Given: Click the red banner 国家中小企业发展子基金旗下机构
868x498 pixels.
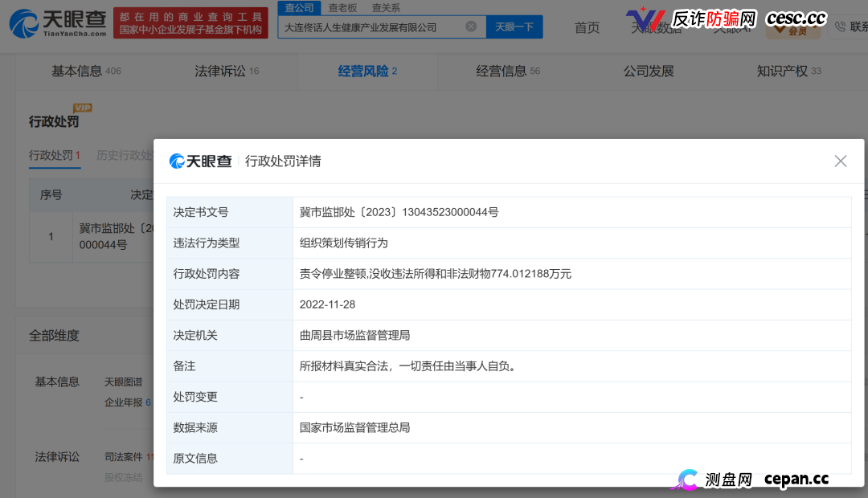Looking at the screenshot, I should pos(190,22).
